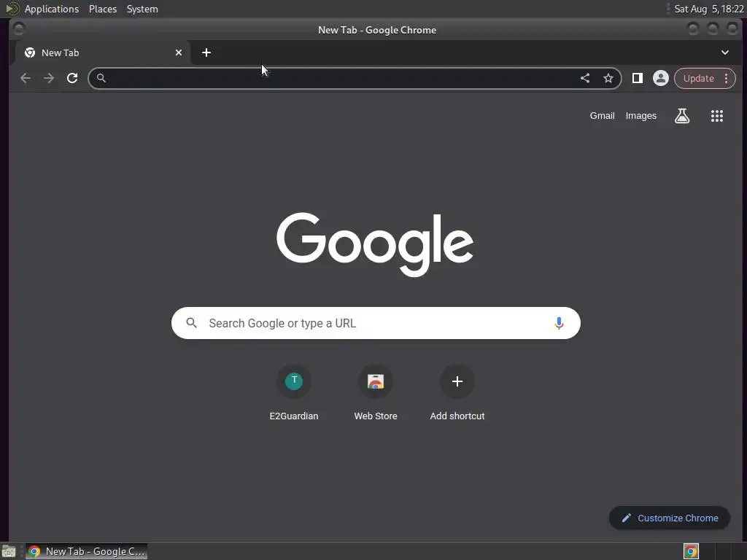Start voice search with the microphone
This screenshot has width=747, height=560.
(x=559, y=323)
